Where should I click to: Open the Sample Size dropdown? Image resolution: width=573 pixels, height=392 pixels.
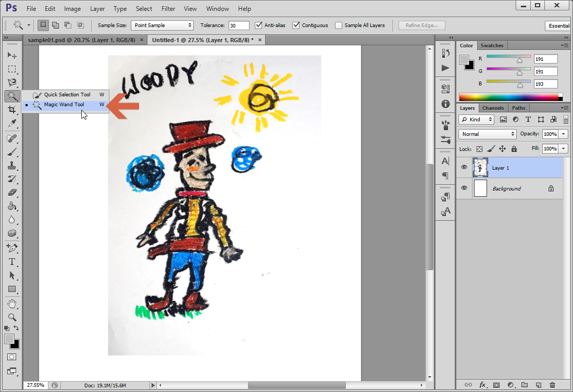coord(162,25)
